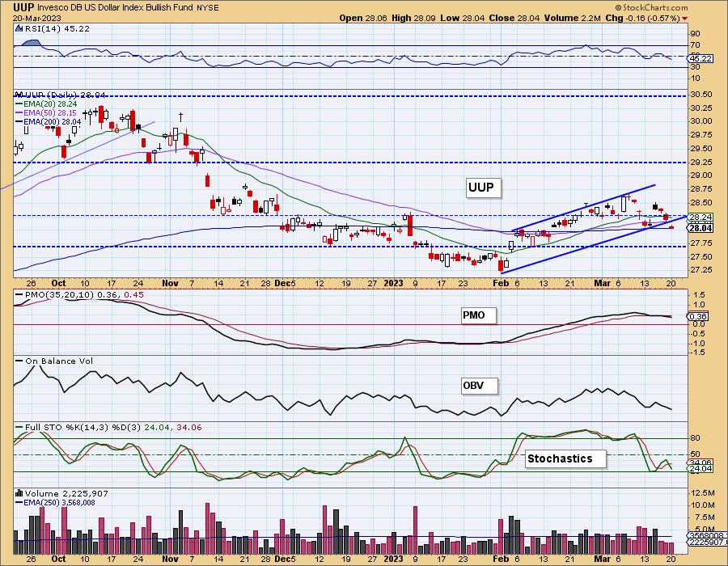The height and width of the screenshot is (566, 728).
Task: Click the 29.25 price axis label
Action: coord(701,162)
